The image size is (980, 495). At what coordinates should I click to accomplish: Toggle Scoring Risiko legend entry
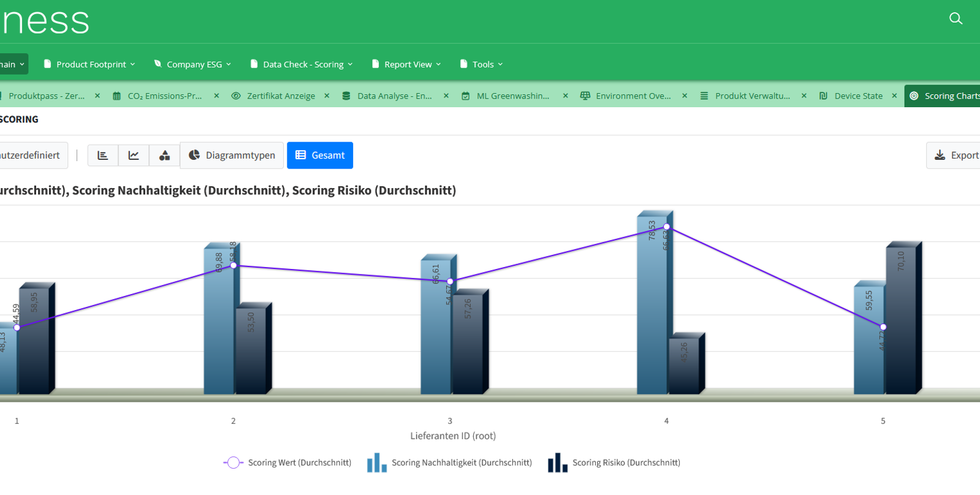pyautogui.click(x=614, y=463)
